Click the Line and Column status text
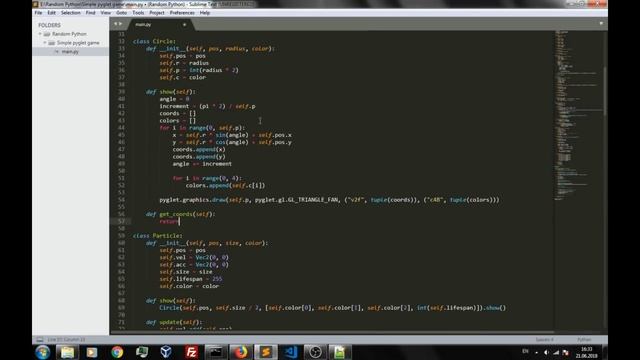 [66, 340]
